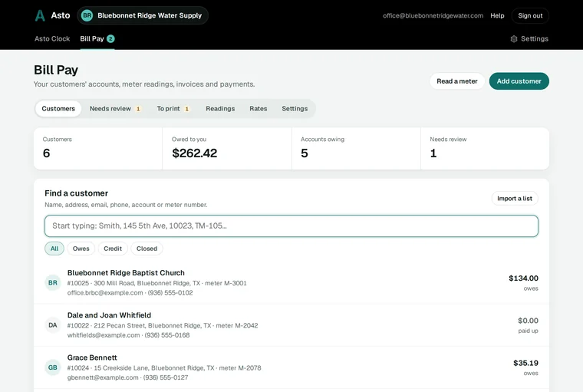Select the Bill Pay navigation tab
Screen dimensions: 583x392
pyautogui.click(x=97, y=38)
